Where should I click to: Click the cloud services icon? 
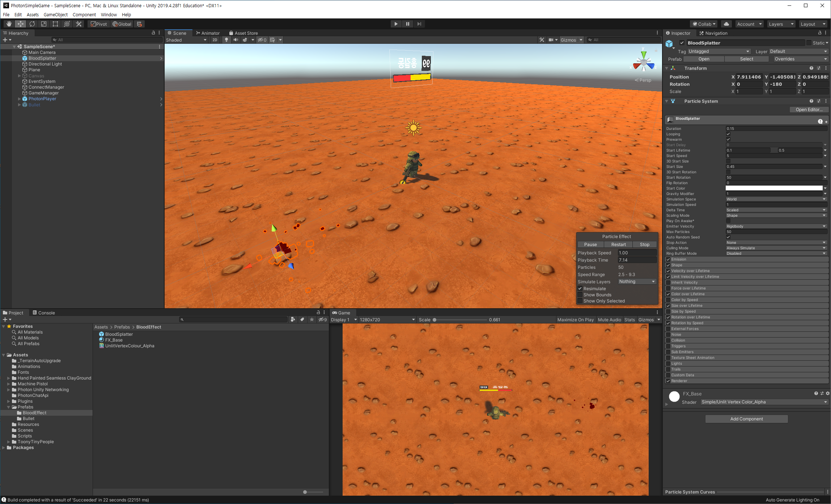(x=726, y=24)
